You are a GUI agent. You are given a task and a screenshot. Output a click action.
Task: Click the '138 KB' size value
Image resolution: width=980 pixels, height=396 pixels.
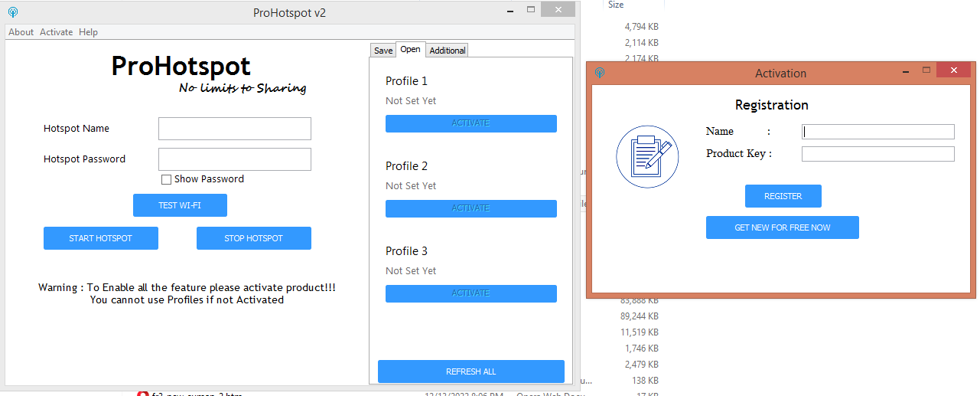[x=645, y=381]
